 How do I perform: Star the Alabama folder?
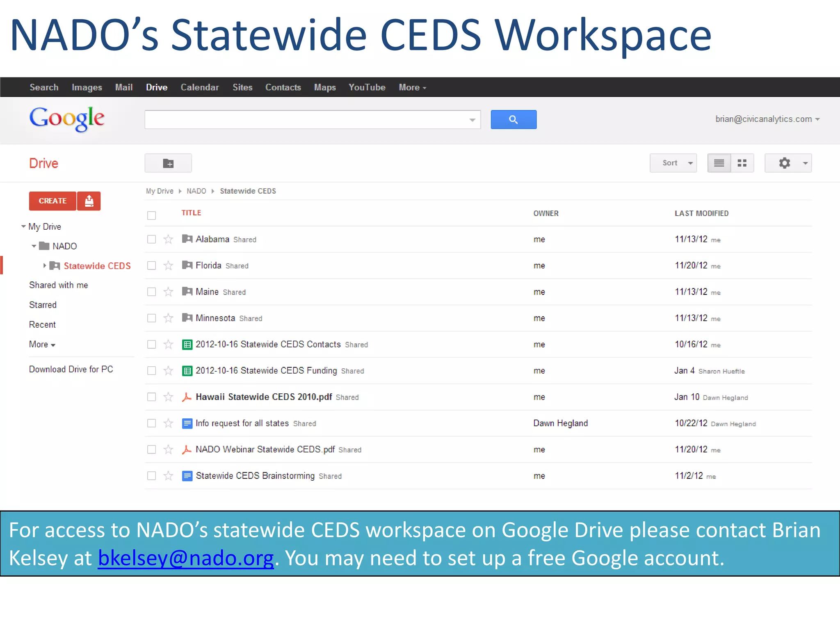coord(168,239)
